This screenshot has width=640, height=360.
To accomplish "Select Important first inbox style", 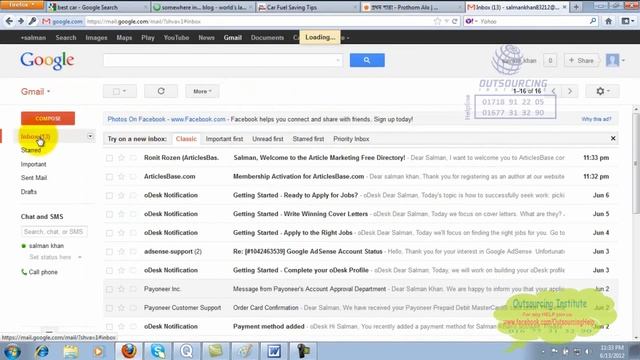I will tap(224, 139).
